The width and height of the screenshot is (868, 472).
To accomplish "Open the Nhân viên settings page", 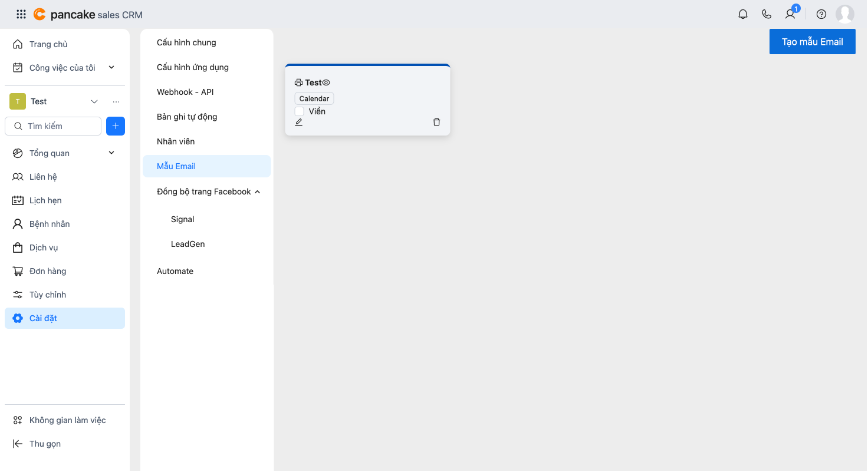I will (176, 141).
